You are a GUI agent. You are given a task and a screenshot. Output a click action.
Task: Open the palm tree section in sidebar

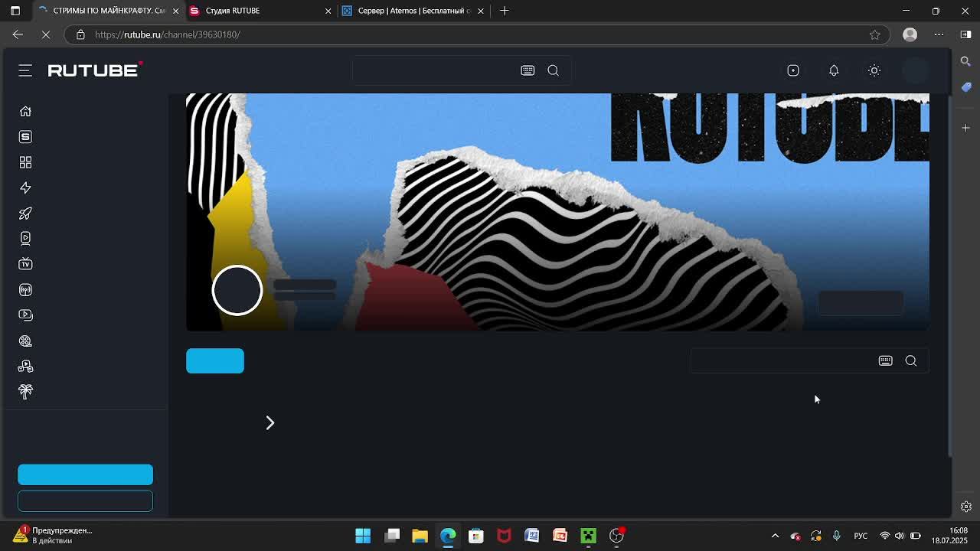click(25, 391)
